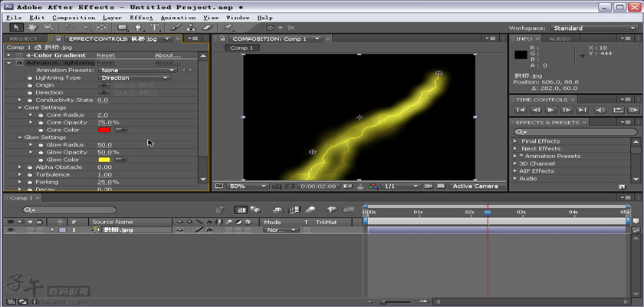Select the arrow Selection tool
The width and height of the screenshot is (644, 307).
[16, 28]
